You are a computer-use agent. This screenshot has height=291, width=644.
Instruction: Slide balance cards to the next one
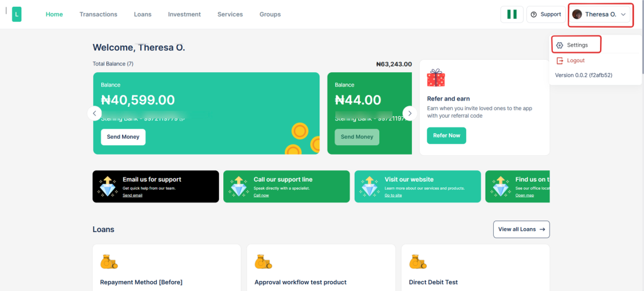(x=409, y=113)
